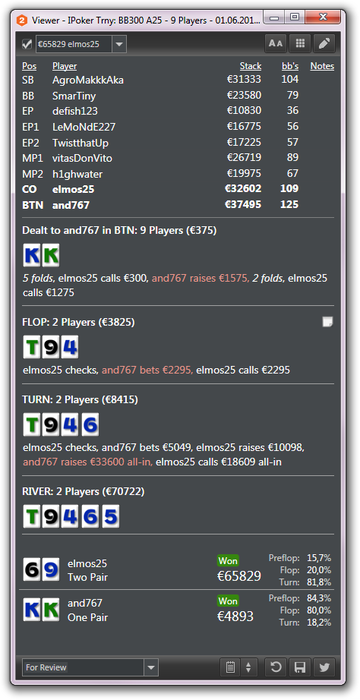Click 'and767 raises €33600 all-in' text
This screenshot has height=700, width=360.
tap(88, 462)
